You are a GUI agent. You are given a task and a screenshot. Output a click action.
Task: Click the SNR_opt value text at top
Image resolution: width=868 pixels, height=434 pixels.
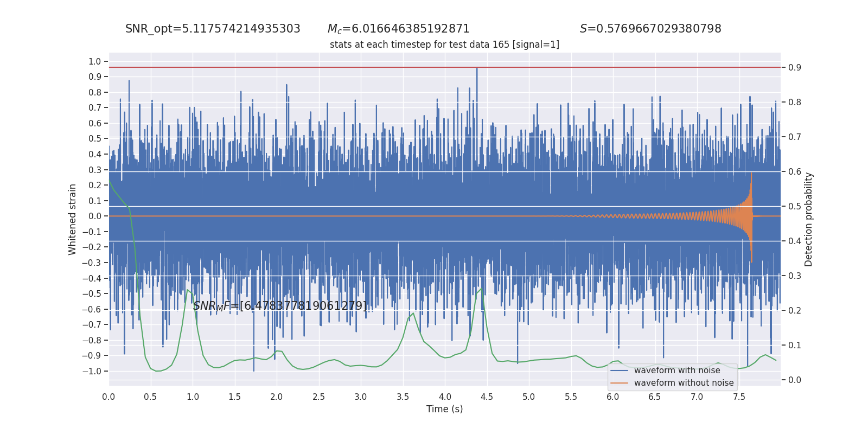pyautogui.click(x=213, y=29)
